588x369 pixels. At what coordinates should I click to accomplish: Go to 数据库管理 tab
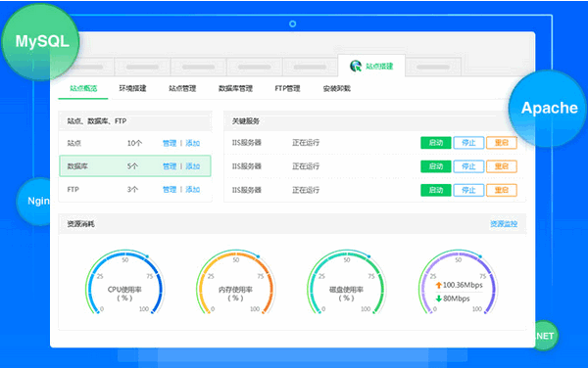(x=235, y=88)
